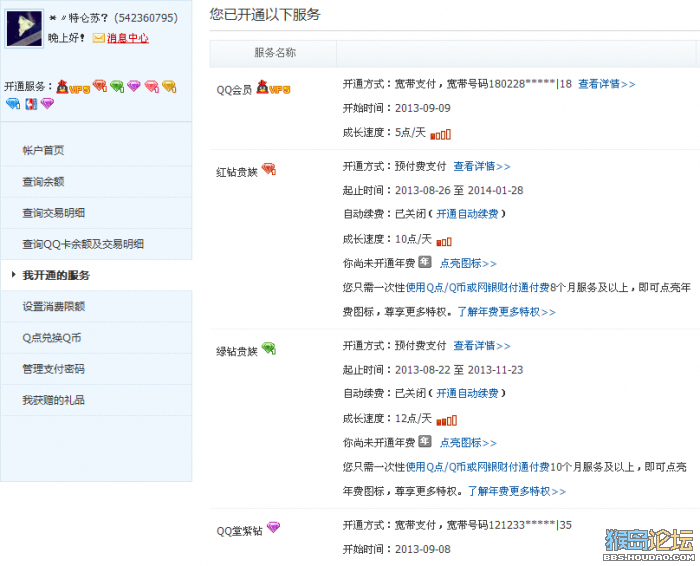Click the user avatar thumbnail
Image resolution: width=700 pixels, height=566 pixels.
(24, 28)
